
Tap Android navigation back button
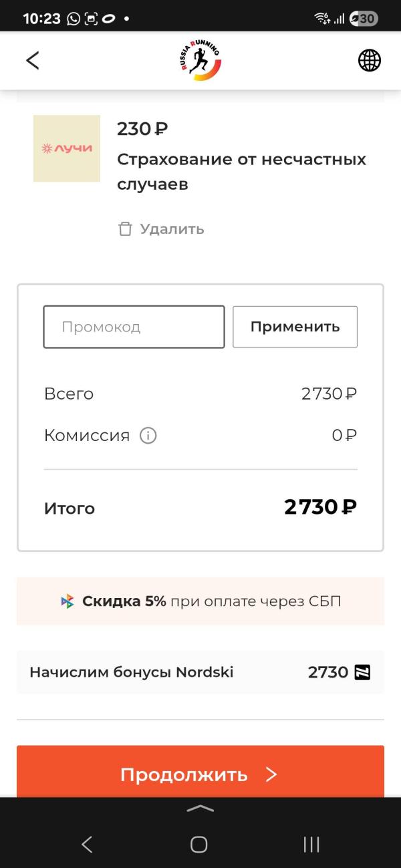tap(87, 845)
